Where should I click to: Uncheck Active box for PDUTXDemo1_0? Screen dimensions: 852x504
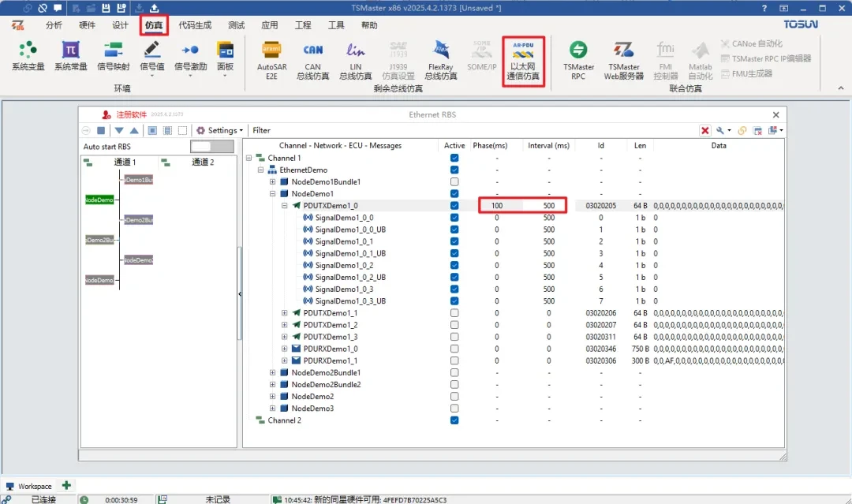coord(454,206)
